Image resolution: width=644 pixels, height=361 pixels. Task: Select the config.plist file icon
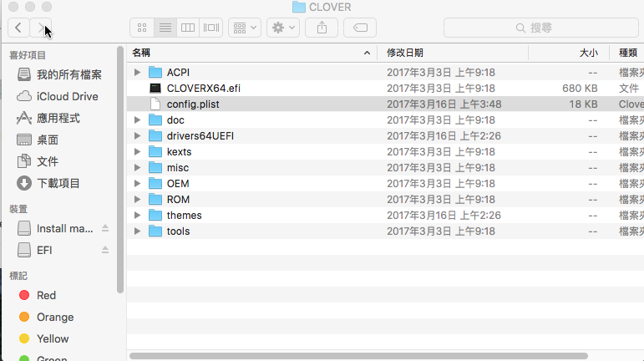(155, 104)
